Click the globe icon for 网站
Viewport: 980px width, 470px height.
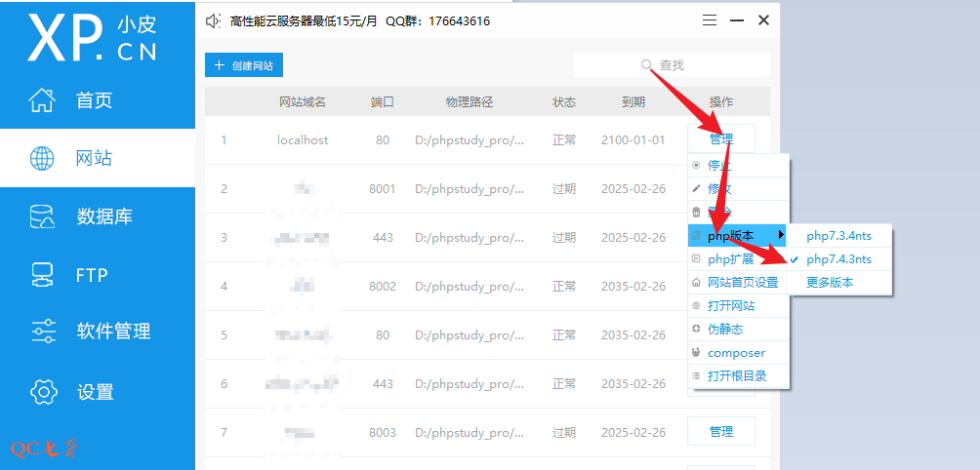(43, 158)
